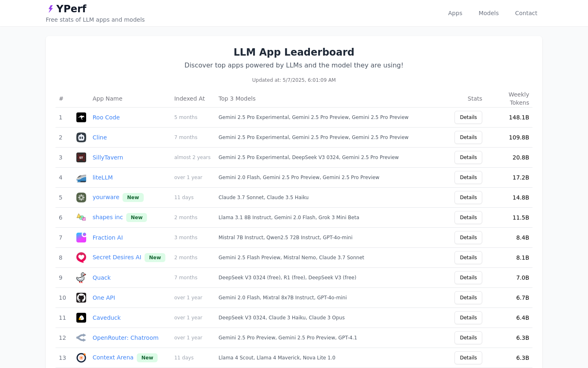Viewport: 588px width, 368px height.
Task: Click the Context Arena target icon
Action: point(81,358)
